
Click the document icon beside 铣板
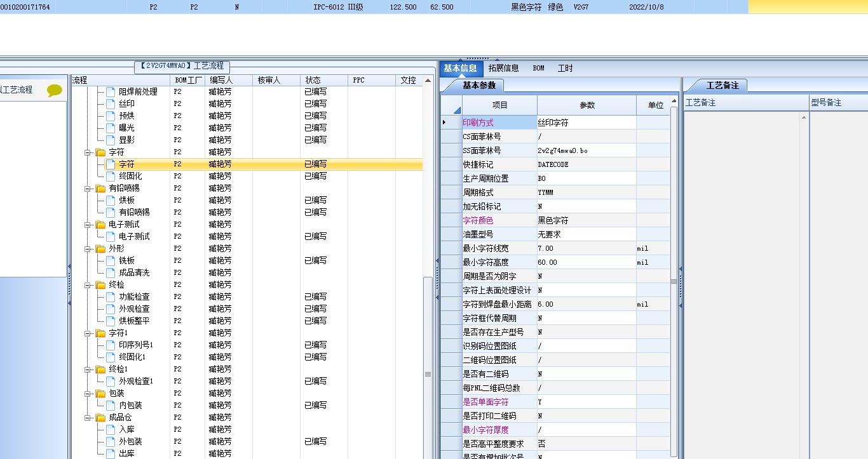[x=111, y=260]
